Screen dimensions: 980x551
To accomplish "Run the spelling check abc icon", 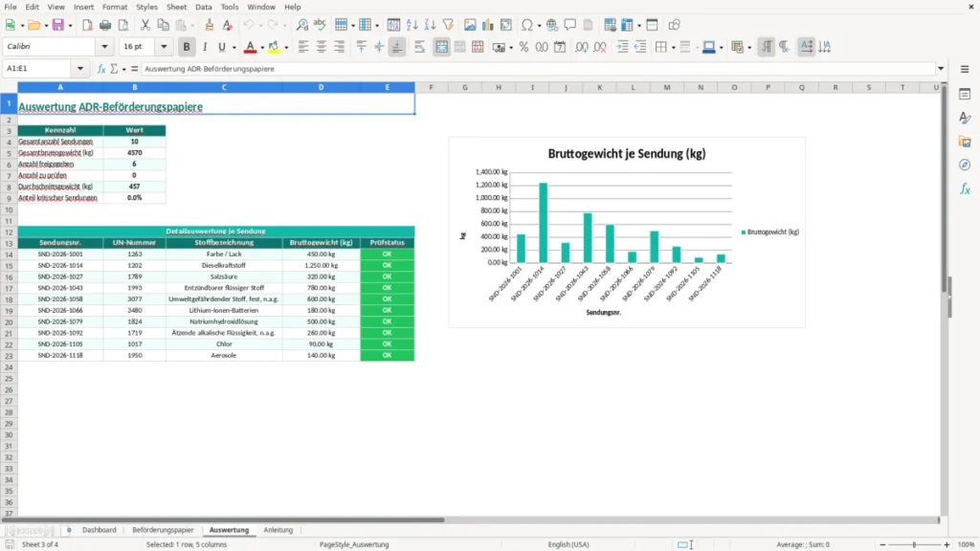I will tap(320, 25).
